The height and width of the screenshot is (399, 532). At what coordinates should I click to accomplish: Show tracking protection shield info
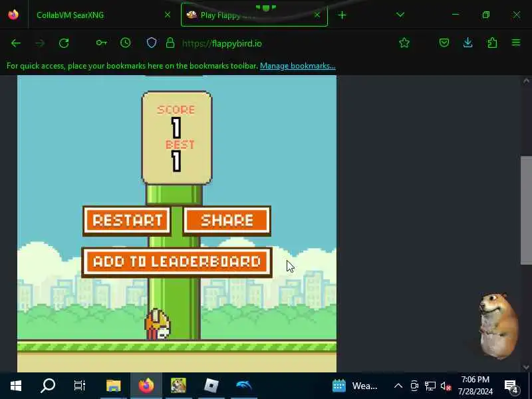pyautogui.click(x=152, y=43)
